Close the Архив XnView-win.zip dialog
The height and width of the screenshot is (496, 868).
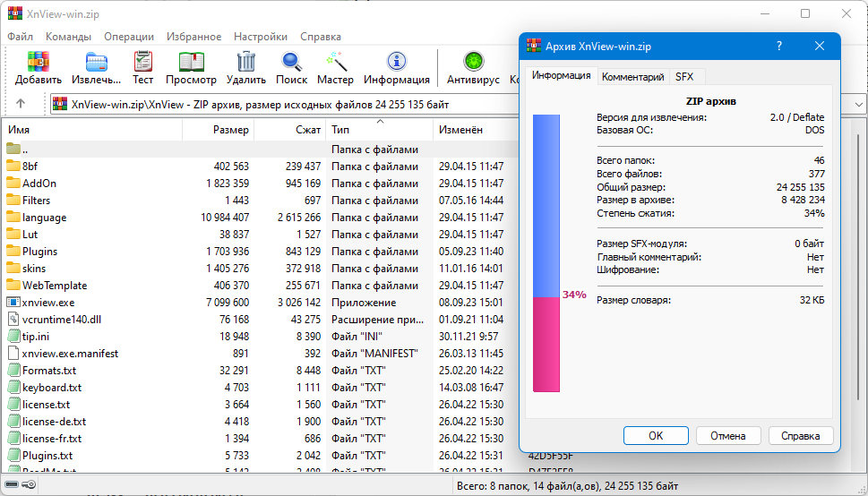[820, 46]
